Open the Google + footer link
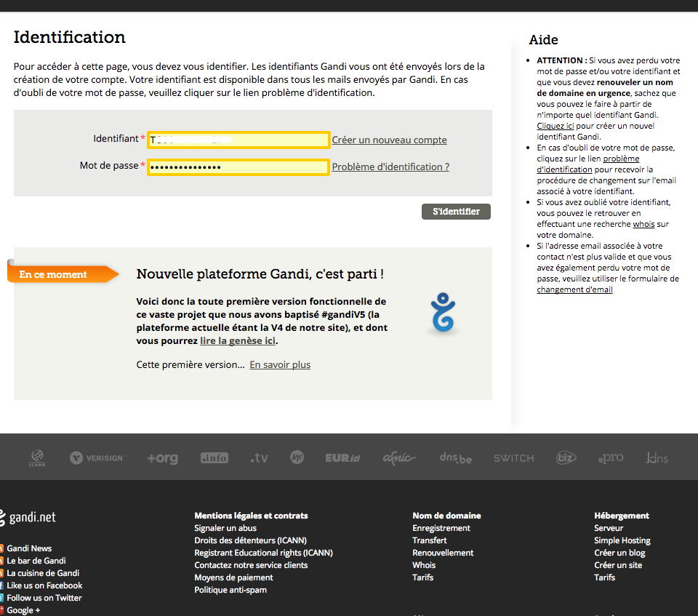 tap(23, 610)
